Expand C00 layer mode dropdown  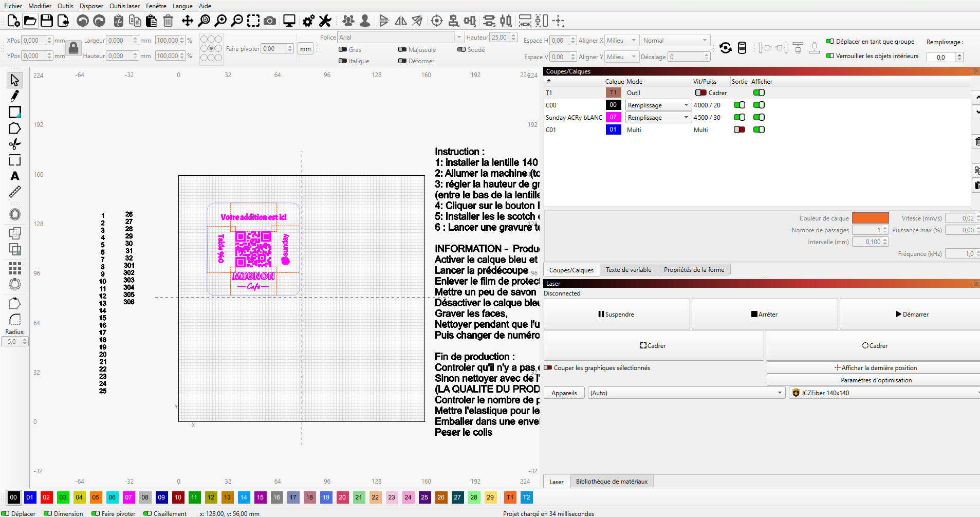686,105
